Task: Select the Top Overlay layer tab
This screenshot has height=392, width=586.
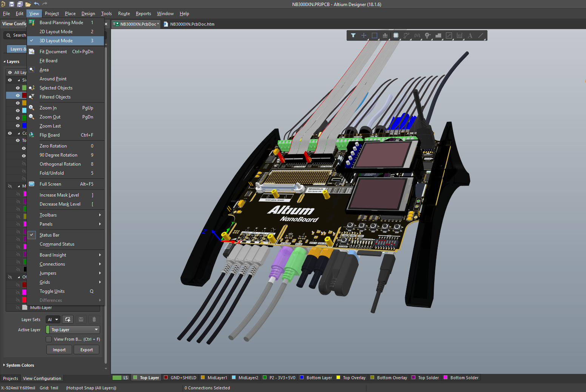Action: click(x=351, y=378)
